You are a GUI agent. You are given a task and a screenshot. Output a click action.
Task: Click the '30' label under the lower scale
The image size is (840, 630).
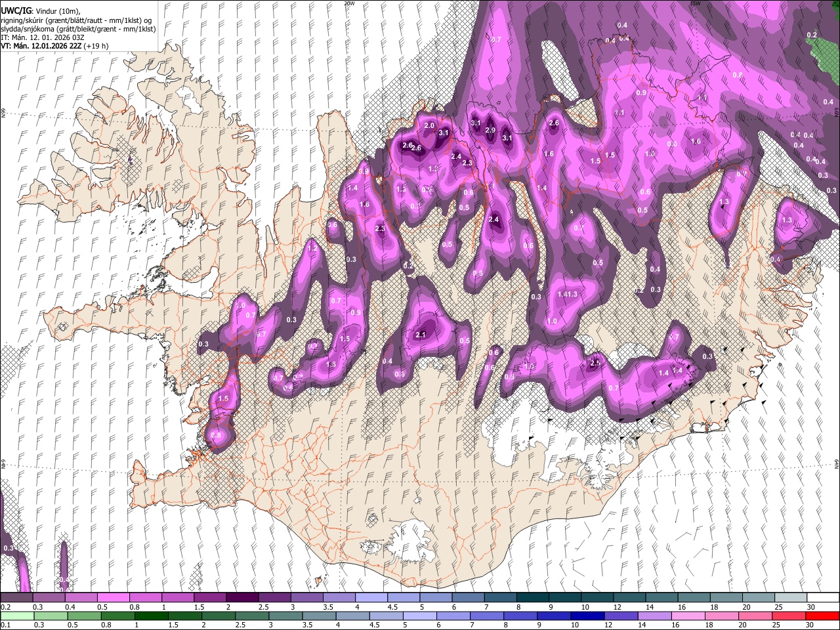coord(810,625)
